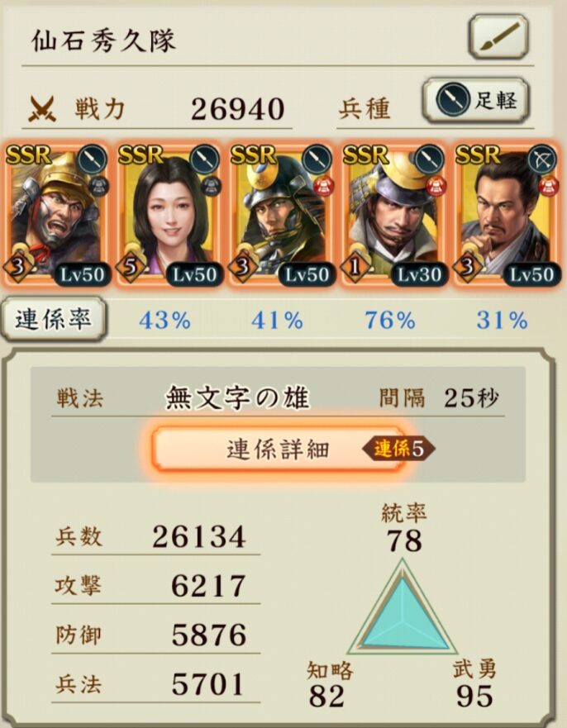This screenshot has height=728, width=567.
Task: Tap the 76% link rate value
Action: (x=389, y=321)
